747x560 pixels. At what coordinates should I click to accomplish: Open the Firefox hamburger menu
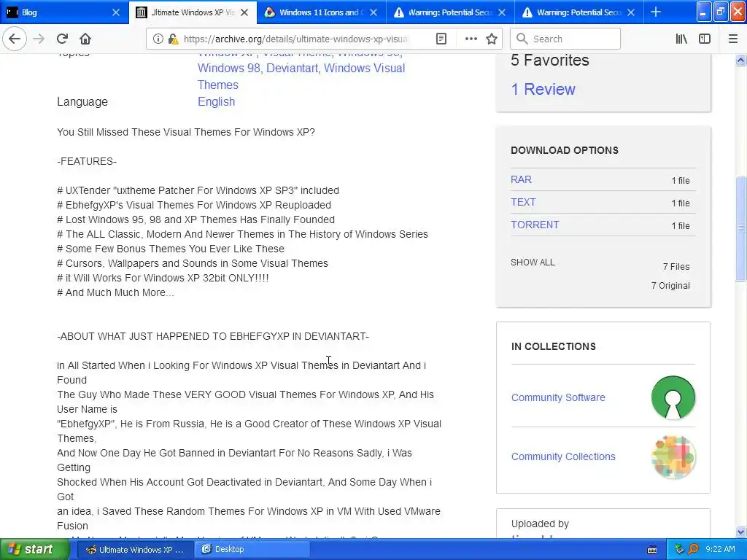[732, 39]
